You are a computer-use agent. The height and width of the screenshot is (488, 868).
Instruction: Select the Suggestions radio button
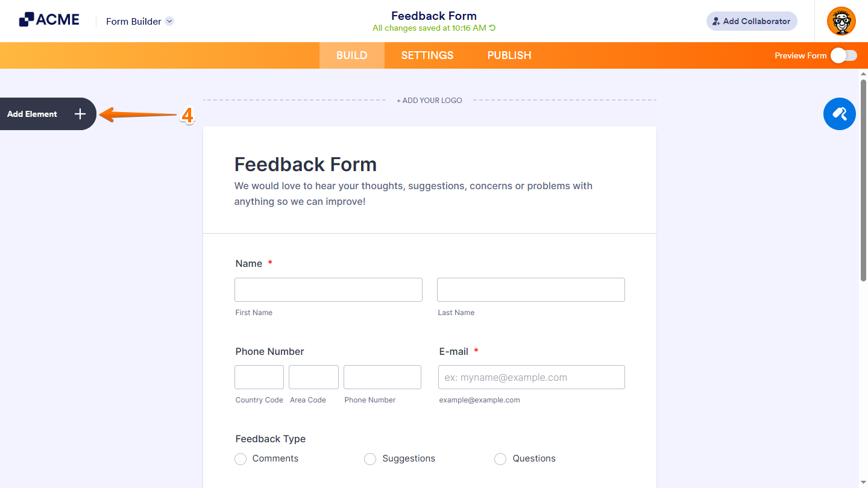pos(370,459)
